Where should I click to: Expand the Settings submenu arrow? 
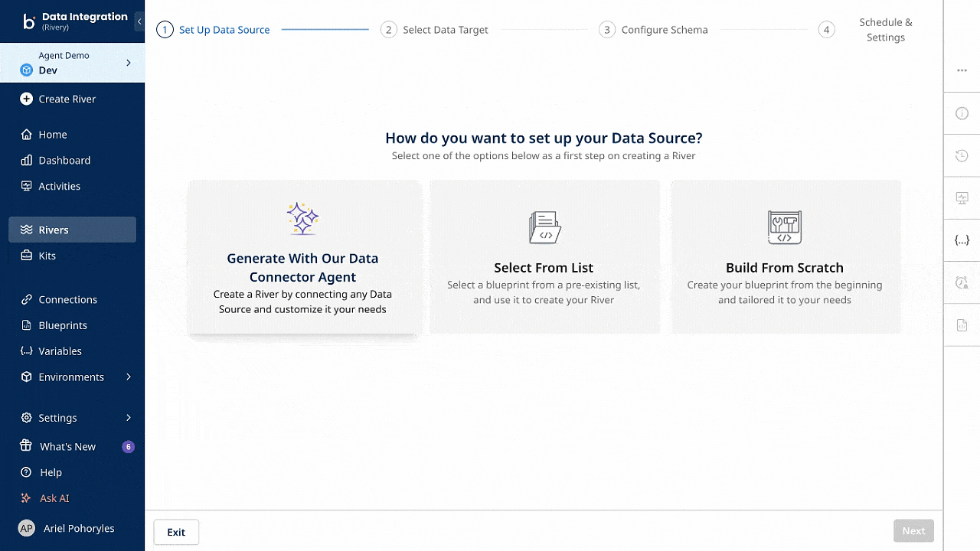click(x=128, y=418)
